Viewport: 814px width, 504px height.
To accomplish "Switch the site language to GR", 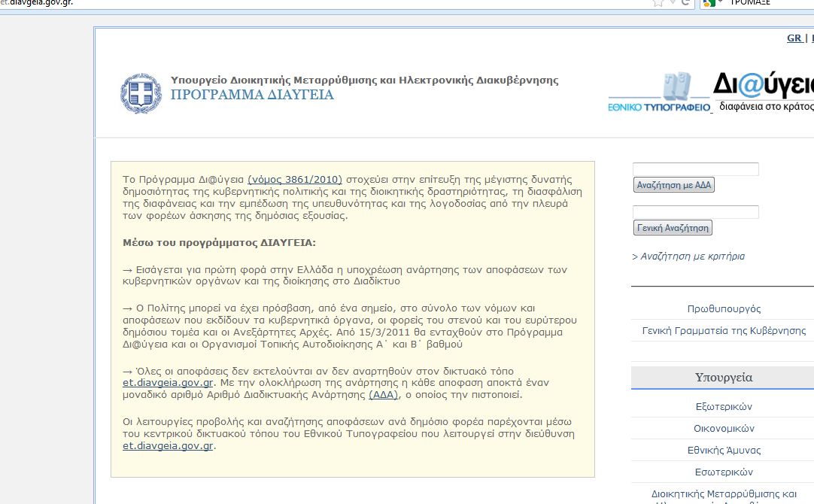I will click(x=794, y=38).
